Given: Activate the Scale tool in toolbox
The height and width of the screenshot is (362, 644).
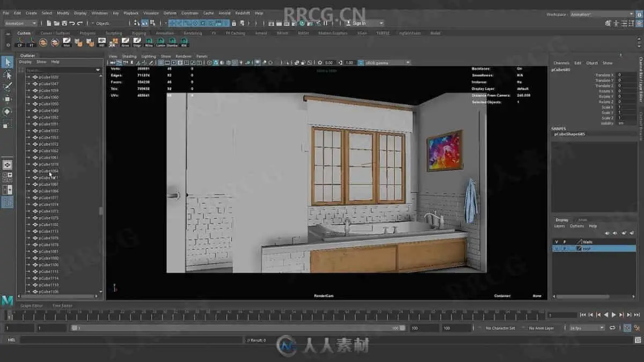Looking at the screenshot, I should coord(7,124).
